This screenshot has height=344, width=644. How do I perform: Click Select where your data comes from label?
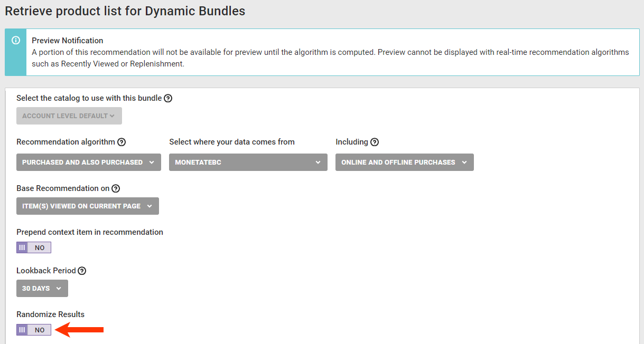click(232, 142)
